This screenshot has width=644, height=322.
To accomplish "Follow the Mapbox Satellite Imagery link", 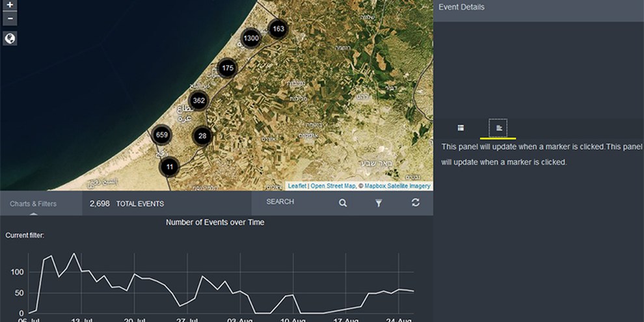I will [397, 186].
